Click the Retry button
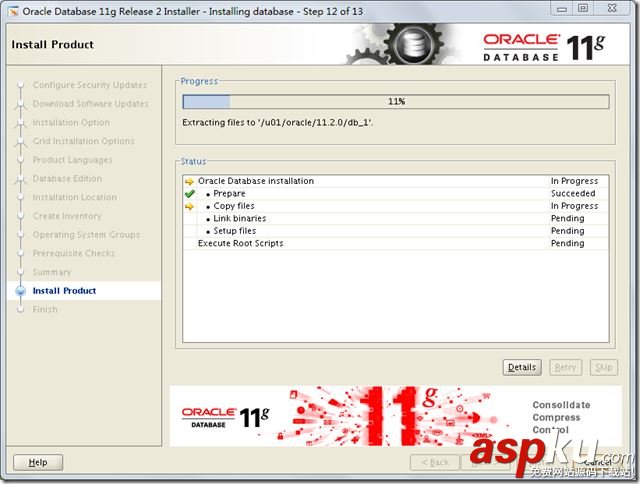640x484 pixels. point(565,367)
